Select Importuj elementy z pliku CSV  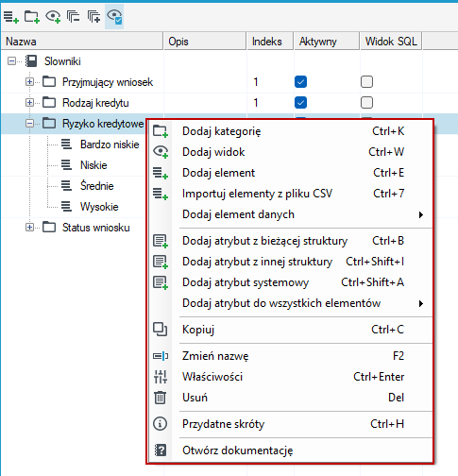(291, 194)
